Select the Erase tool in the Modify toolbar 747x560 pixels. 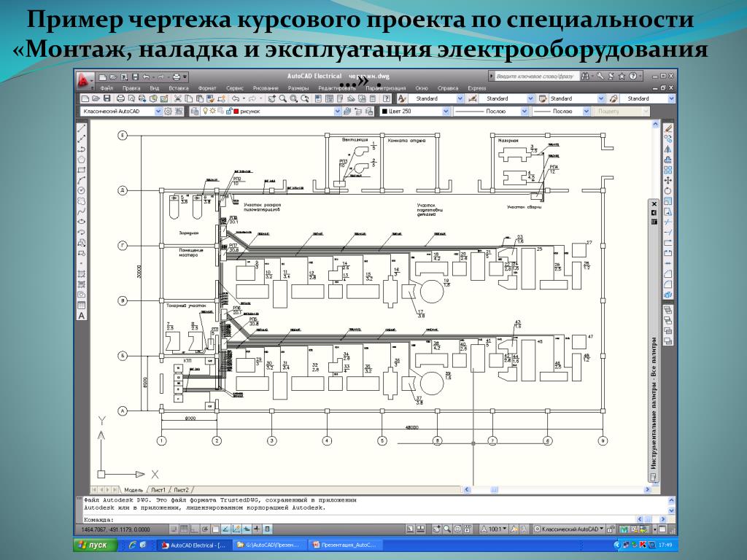point(668,128)
